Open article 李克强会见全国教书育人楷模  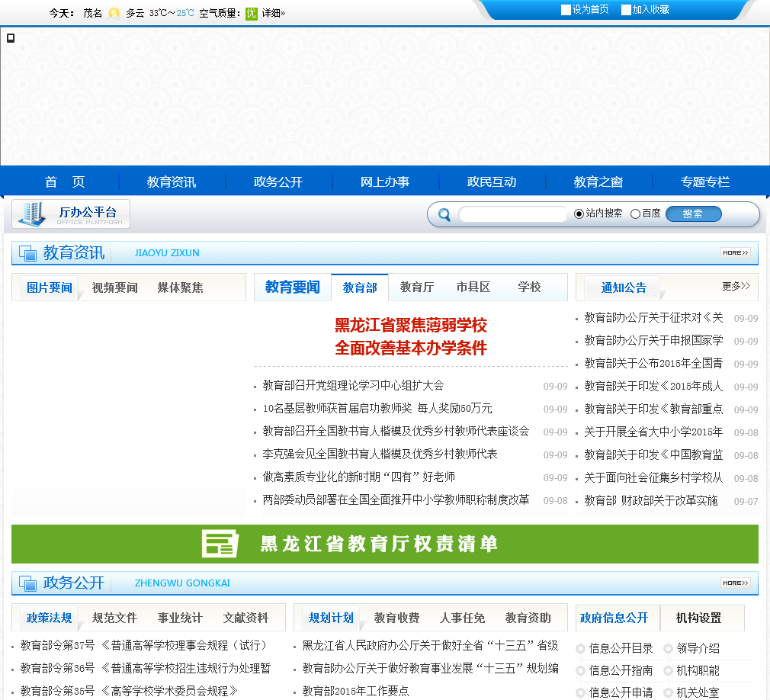click(x=380, y=454)
